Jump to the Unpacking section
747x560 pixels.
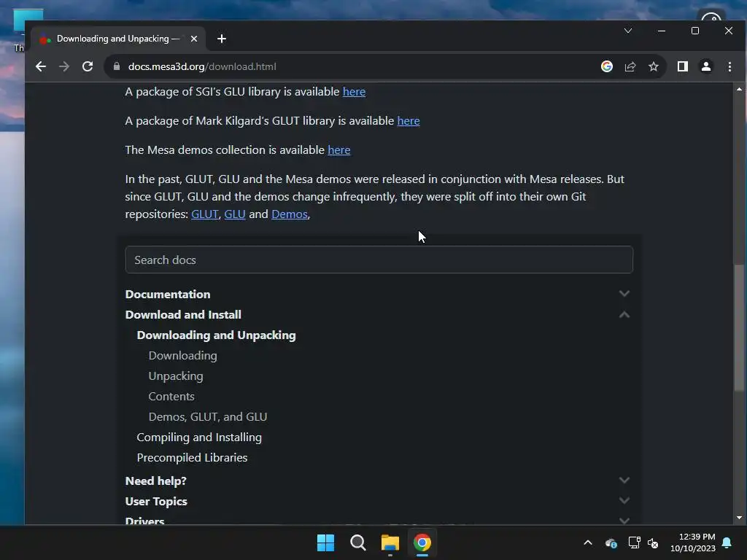(x=176, y=376)
